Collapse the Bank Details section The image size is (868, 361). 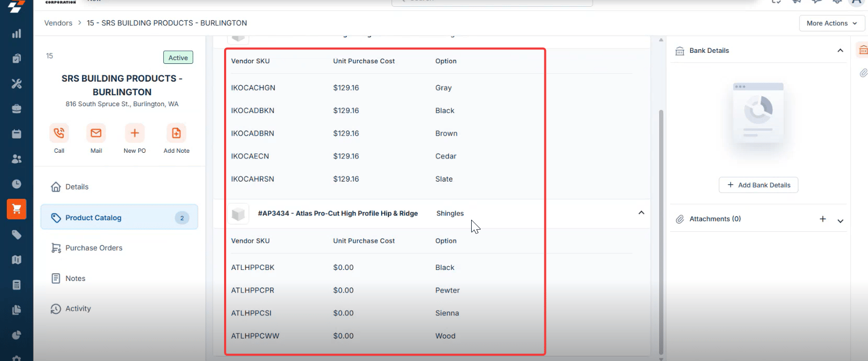[x=840, y=51]
